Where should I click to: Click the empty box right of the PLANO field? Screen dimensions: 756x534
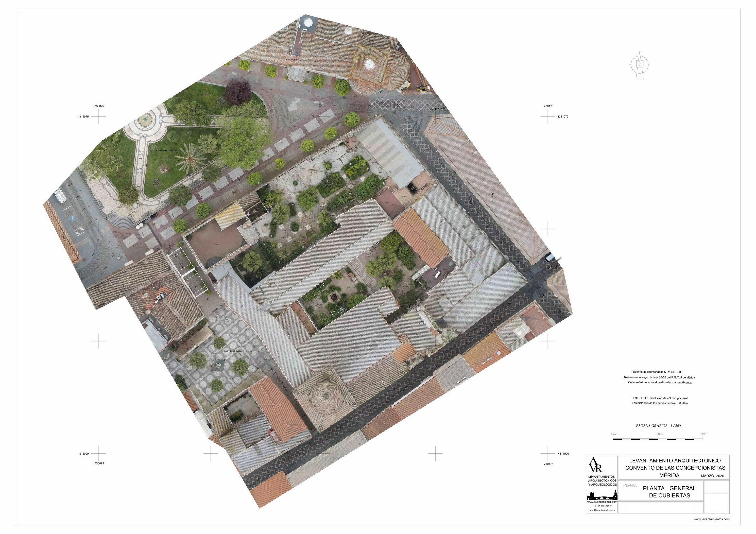pyautogui.click(x=717, y=487)
